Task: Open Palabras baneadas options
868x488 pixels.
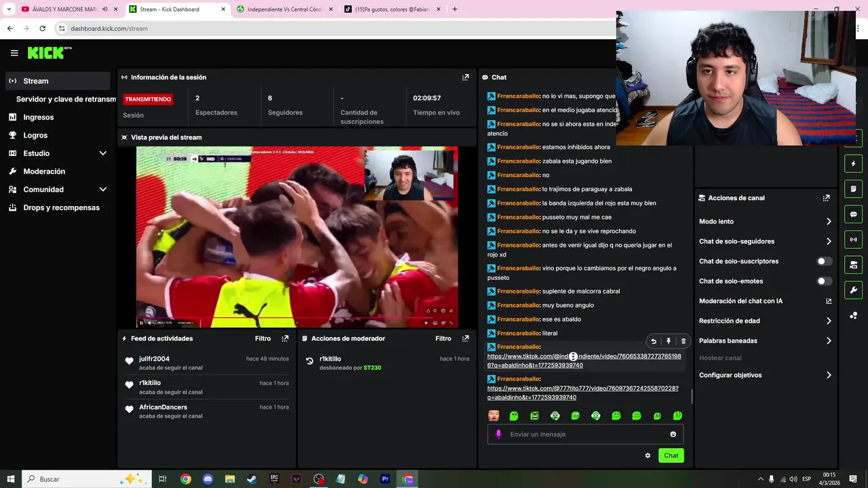Action: coord(765,341)
